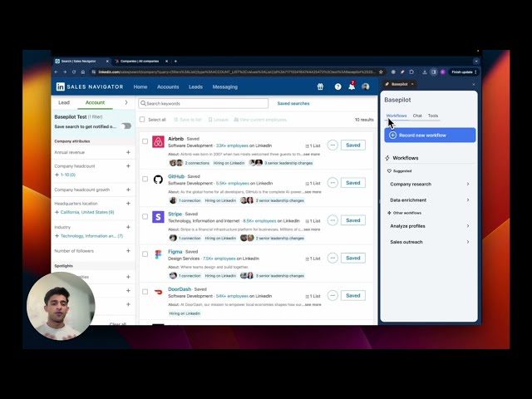The image size is (532, 399).
Task: Check the Select all checkbox
Action: 142,120
